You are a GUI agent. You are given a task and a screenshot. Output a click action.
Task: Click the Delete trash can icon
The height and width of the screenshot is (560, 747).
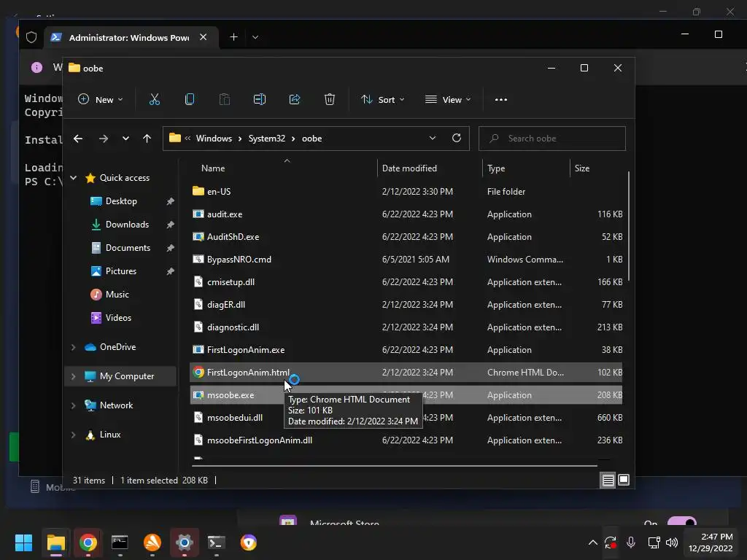[x=329, y=99]
